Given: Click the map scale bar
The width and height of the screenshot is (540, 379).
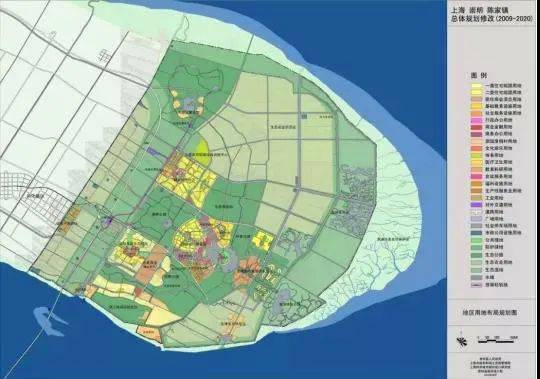Looking at the screenshot, I should click(x=498, y=339).
